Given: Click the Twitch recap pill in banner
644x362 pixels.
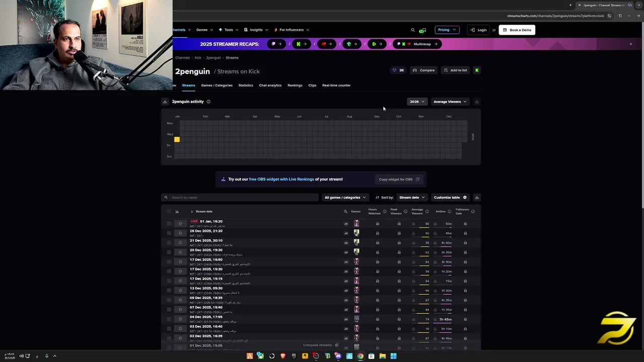Looking at the screenshot, I should [x=276, y=44].
